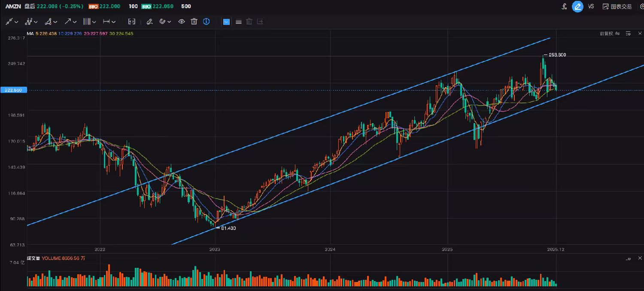Screen dimensions: 644x291
Task: Expand the measurement range tool dropdown
Action: tap(115, 21)
